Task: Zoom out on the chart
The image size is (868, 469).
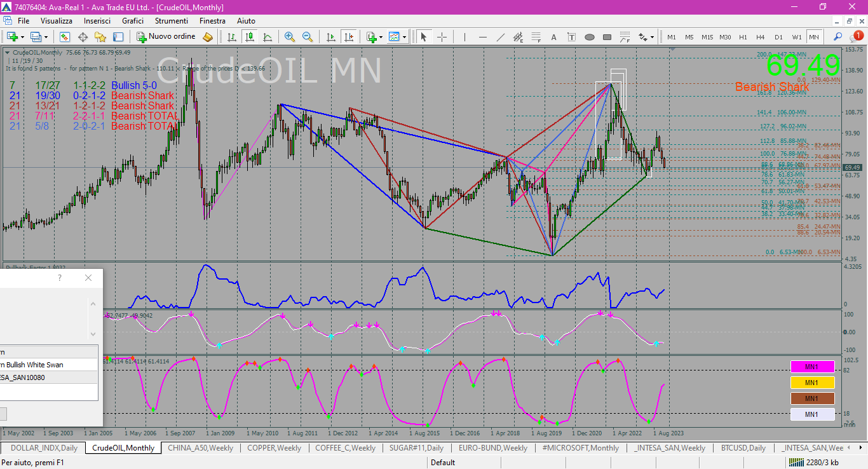Action: point(308,37)
